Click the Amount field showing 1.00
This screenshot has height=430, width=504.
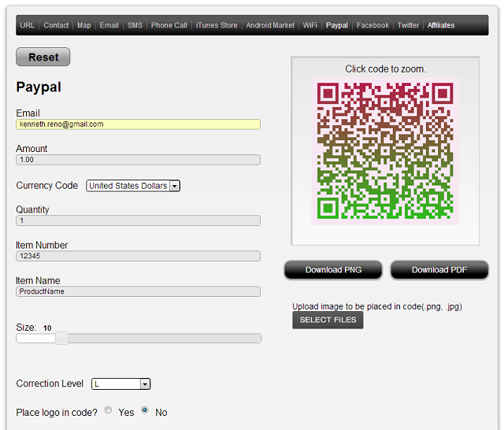[139, 160]
